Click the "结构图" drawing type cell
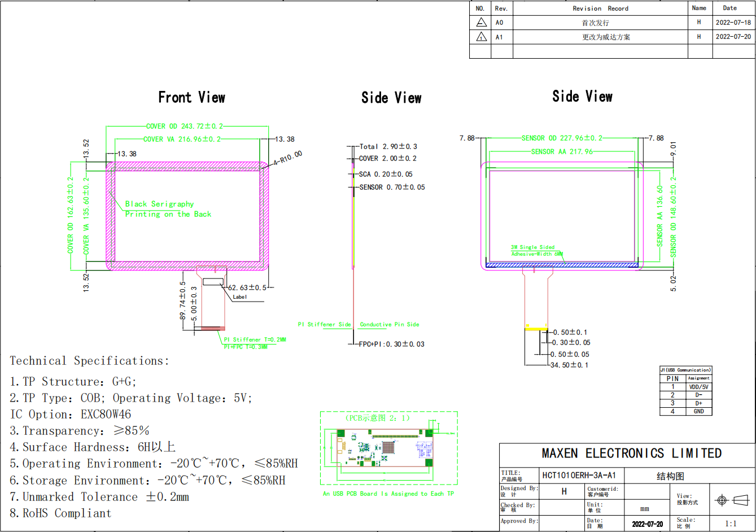Viewport: 756px width, 532px height. click(670, 476)
